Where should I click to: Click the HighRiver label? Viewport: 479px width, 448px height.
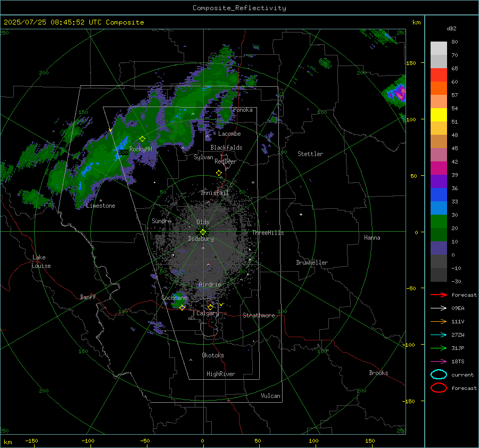221,374
